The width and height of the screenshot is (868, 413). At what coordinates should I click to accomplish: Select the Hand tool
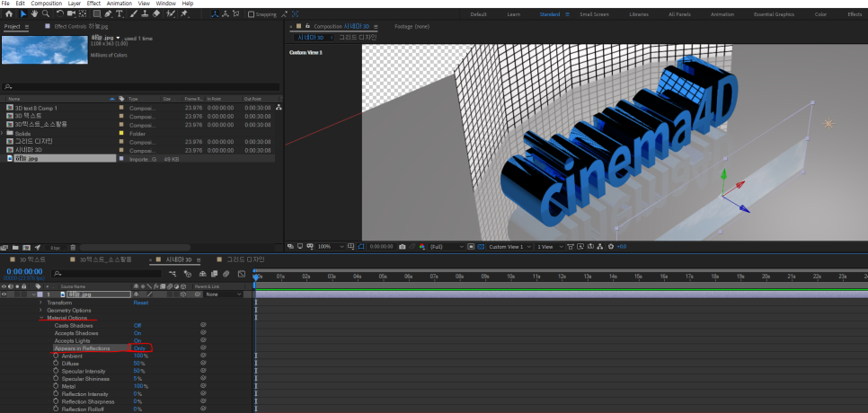[x=34, y=13]
